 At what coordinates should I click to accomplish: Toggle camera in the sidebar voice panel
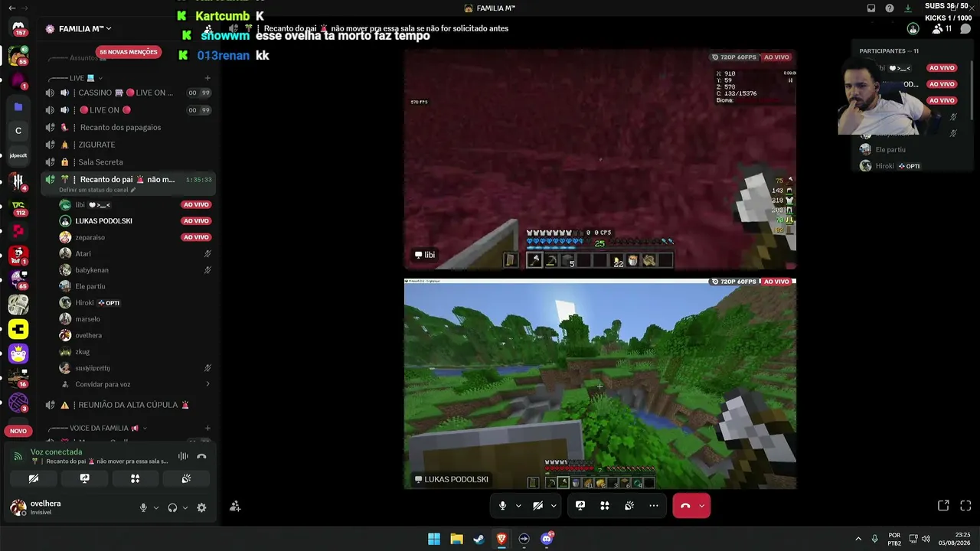[34, 478]
